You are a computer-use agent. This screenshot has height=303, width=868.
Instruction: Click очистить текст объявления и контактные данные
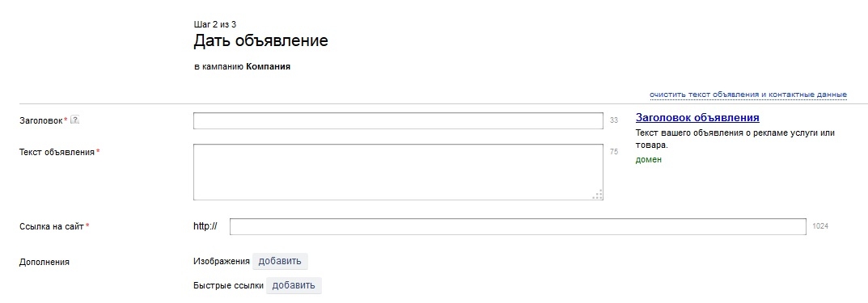click(748, 95)
